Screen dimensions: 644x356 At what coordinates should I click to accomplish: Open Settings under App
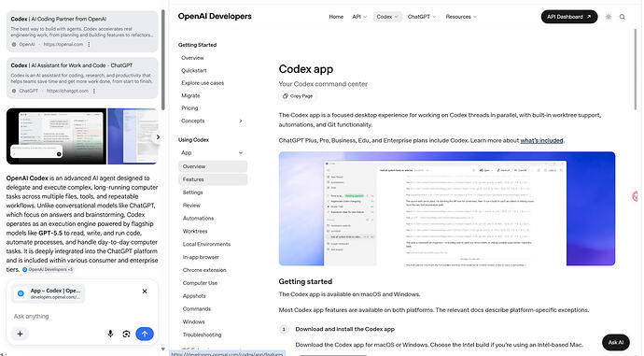click(x=192, y=192)
